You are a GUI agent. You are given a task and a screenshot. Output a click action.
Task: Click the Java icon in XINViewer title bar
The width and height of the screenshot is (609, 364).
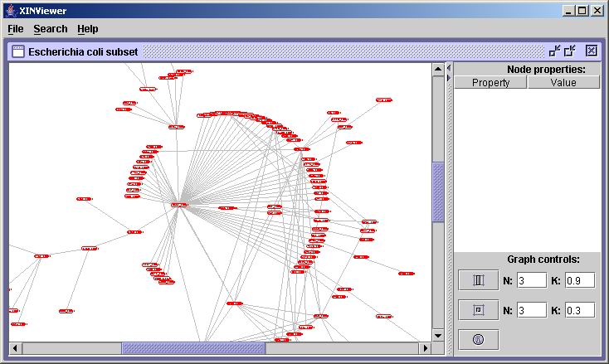(12, 11)
